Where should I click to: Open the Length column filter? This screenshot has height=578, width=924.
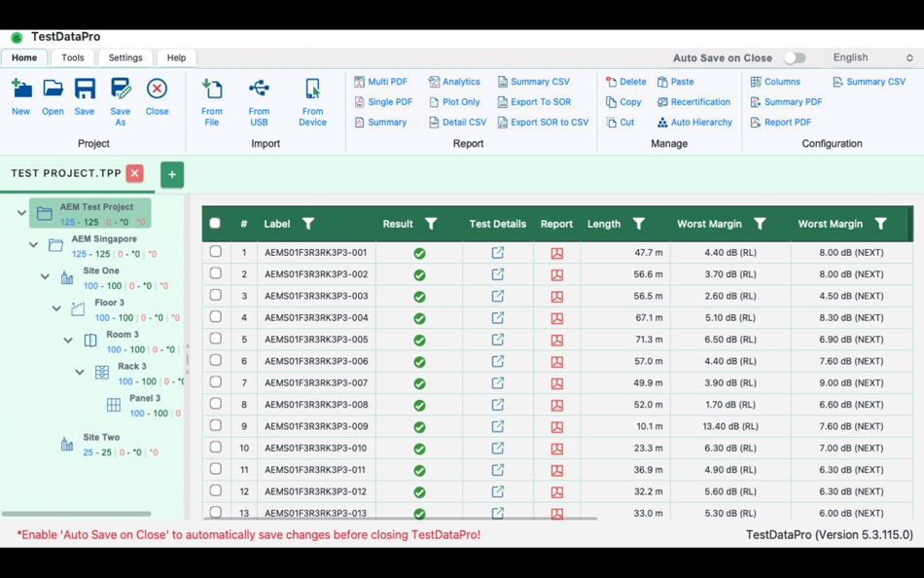click(639, 224)
